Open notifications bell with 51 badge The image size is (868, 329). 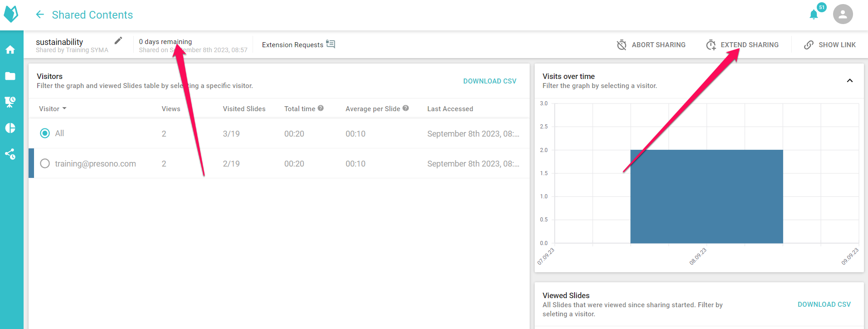[x=814, y=15]
